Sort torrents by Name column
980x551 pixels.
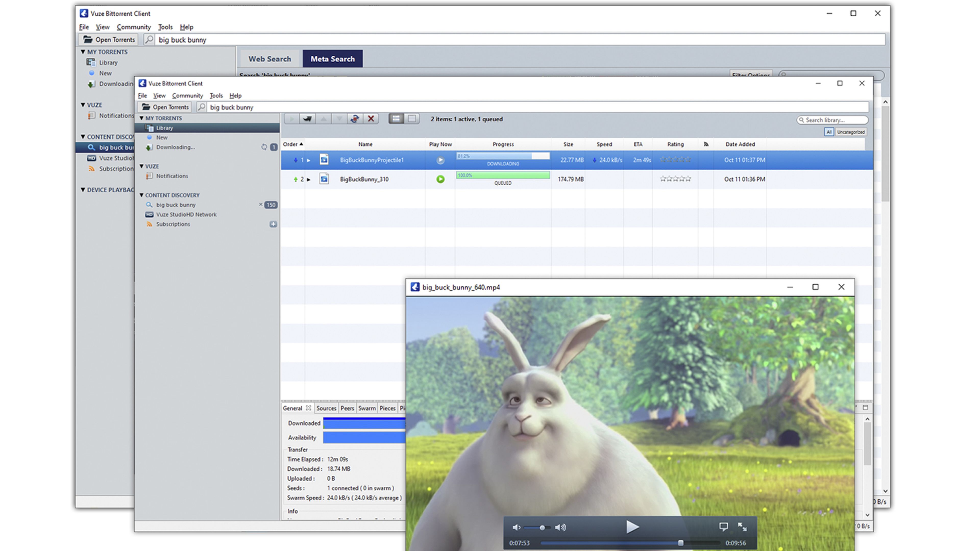coord(365,144)
